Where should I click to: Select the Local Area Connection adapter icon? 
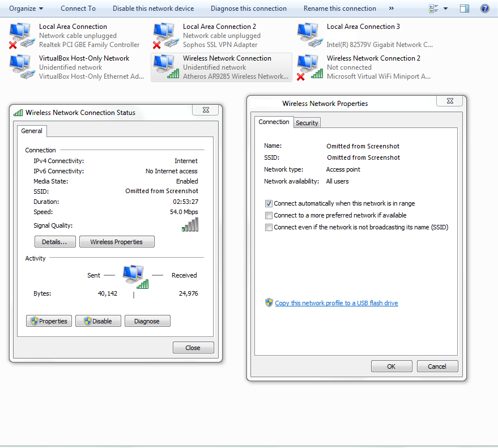pos(21,35)
